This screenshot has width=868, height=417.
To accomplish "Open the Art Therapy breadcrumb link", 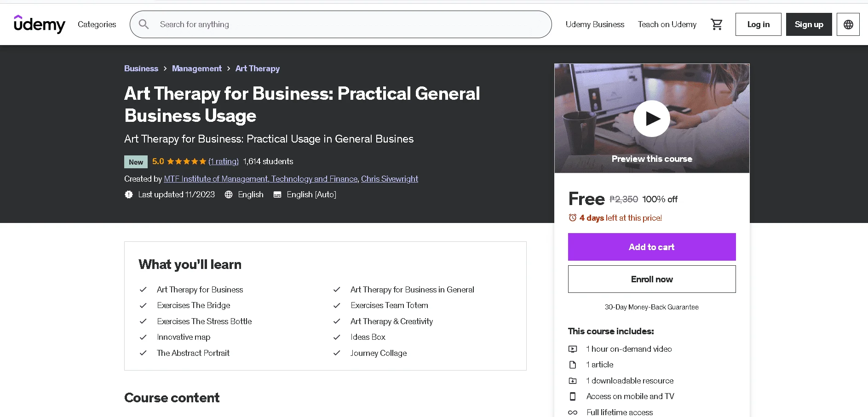I will [258, 69].
